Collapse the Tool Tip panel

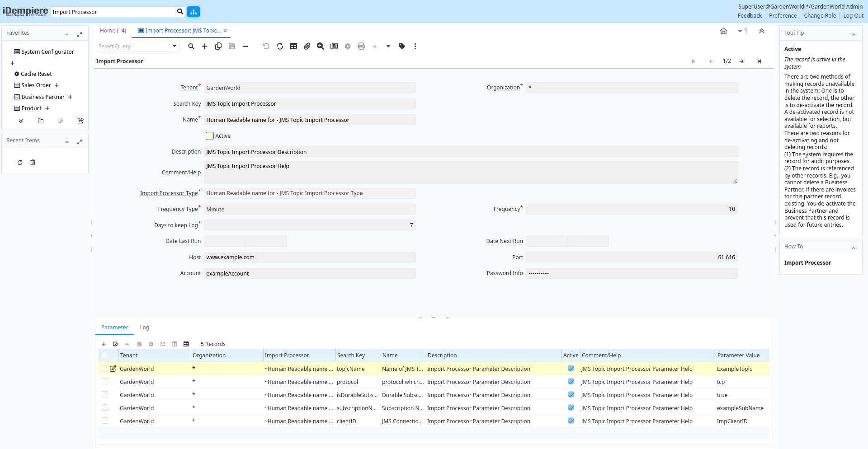pyautogui.click(x=854, y=34)
